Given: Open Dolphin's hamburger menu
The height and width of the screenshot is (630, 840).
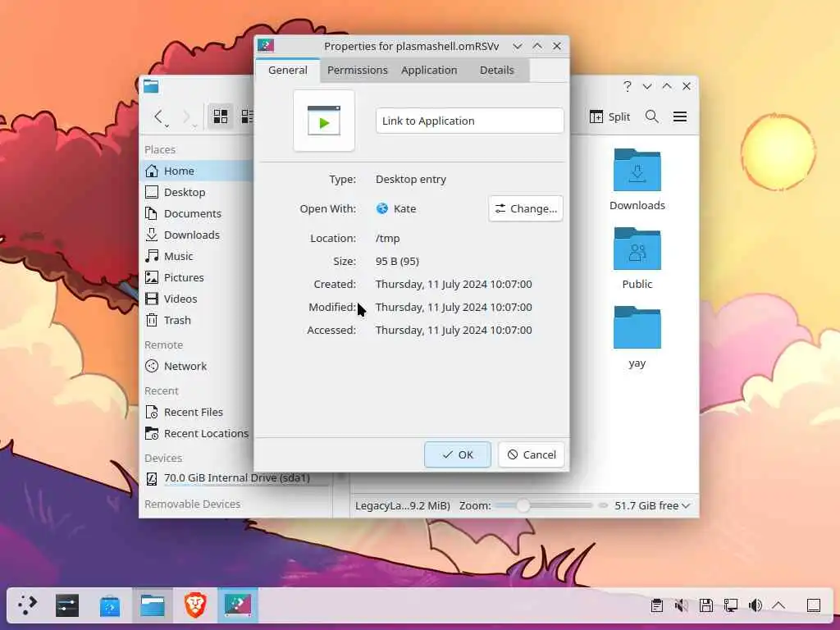Looking at the screenshot, I should 680,116.
